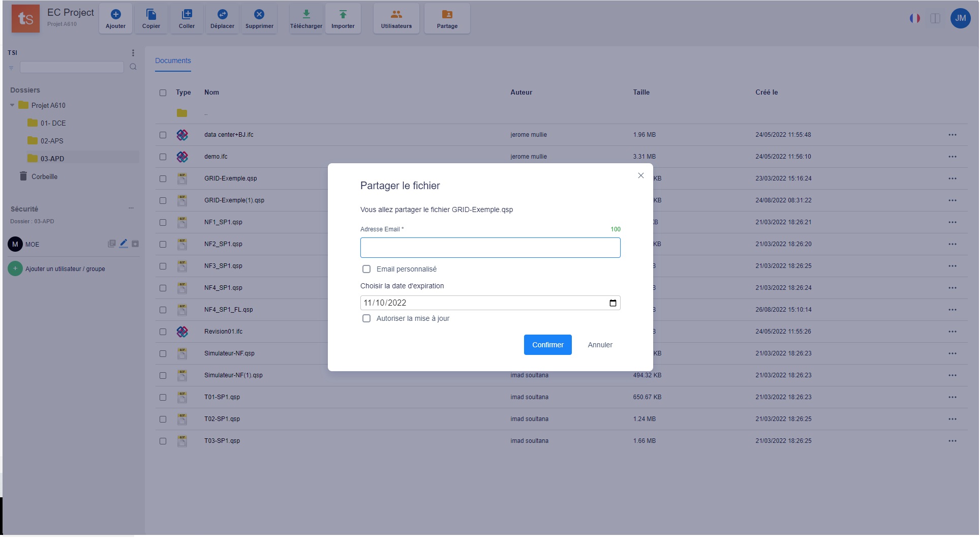Select the 03-APD folder
This screenshot has height=539, width=980.
pyautogui.click(x=52, y=159)
